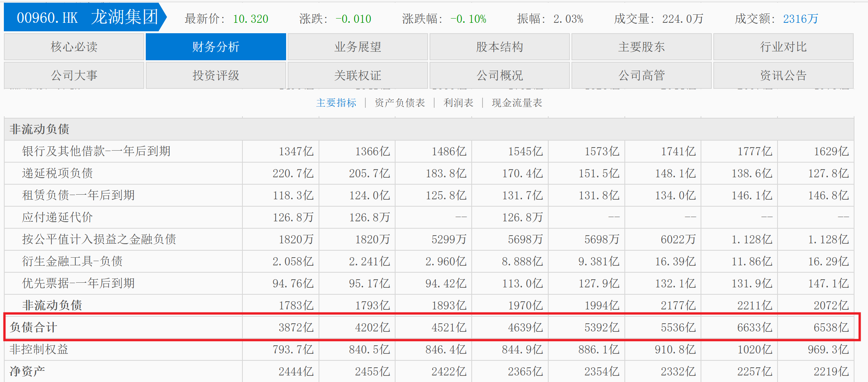Image resolution: width=868 pixels, height=382 pixels.
Task: Switch to the 财务分析 tab
Action: click(215, 46)
